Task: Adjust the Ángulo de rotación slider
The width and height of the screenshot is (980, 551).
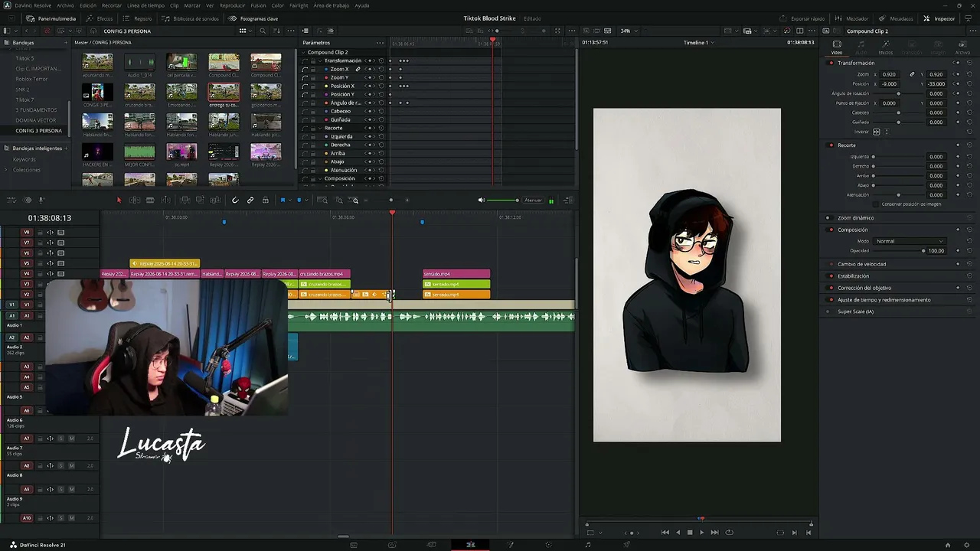Action: click(899, 93)
